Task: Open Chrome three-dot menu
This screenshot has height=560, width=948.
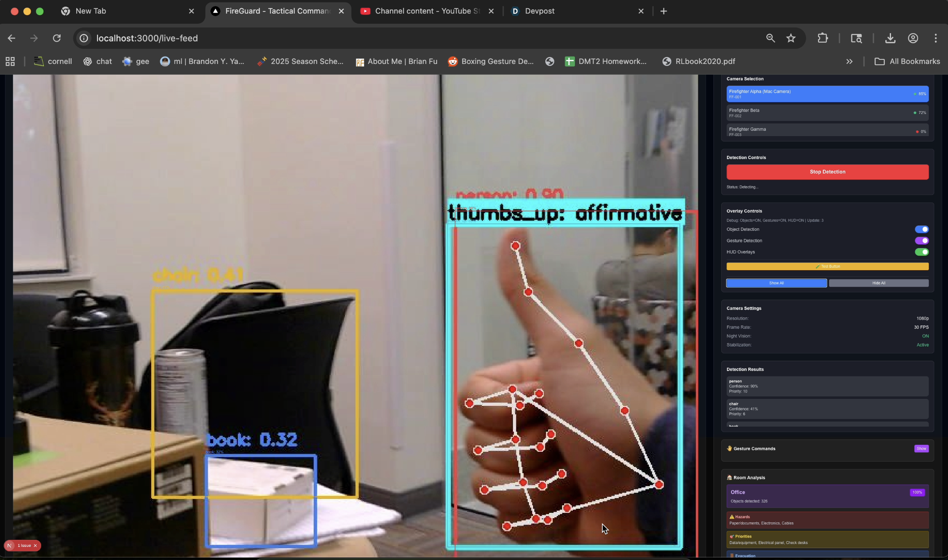Action: pos(935,38)
